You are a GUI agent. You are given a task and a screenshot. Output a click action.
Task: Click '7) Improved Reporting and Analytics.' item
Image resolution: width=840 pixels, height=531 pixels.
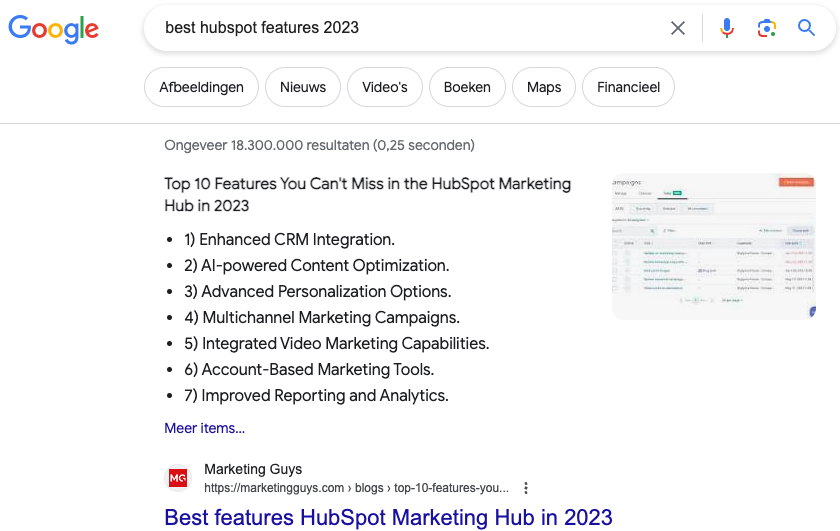[316, 395]
